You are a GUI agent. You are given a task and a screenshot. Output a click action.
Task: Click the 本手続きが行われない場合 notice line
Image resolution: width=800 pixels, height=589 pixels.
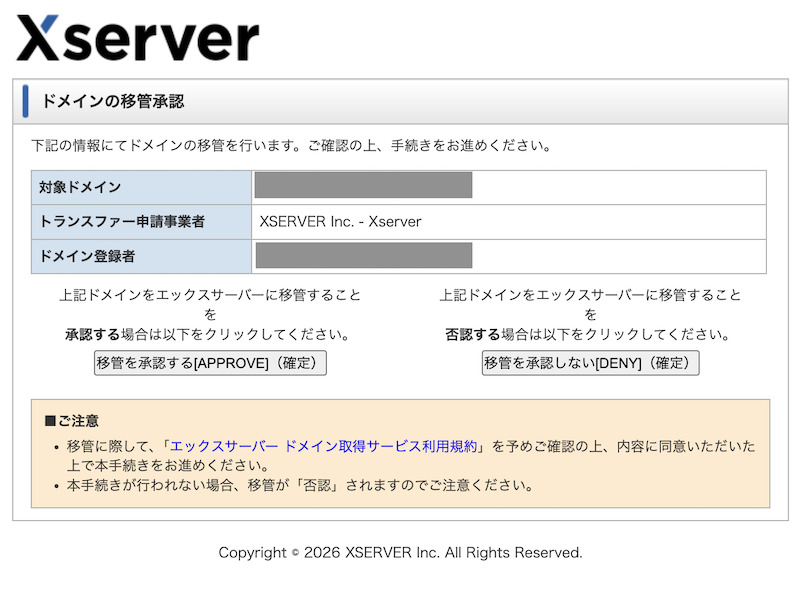click(300, 485)
